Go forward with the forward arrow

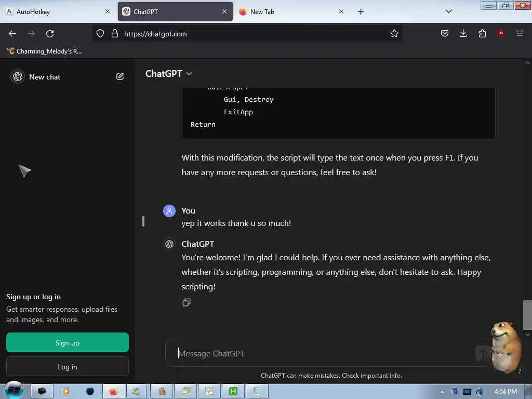(x=31, y=34)
